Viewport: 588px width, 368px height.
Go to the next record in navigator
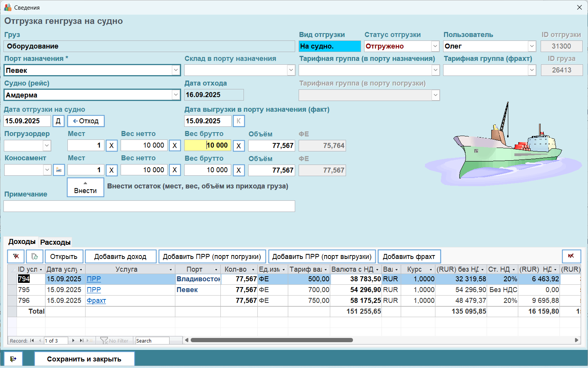(73, 341)
